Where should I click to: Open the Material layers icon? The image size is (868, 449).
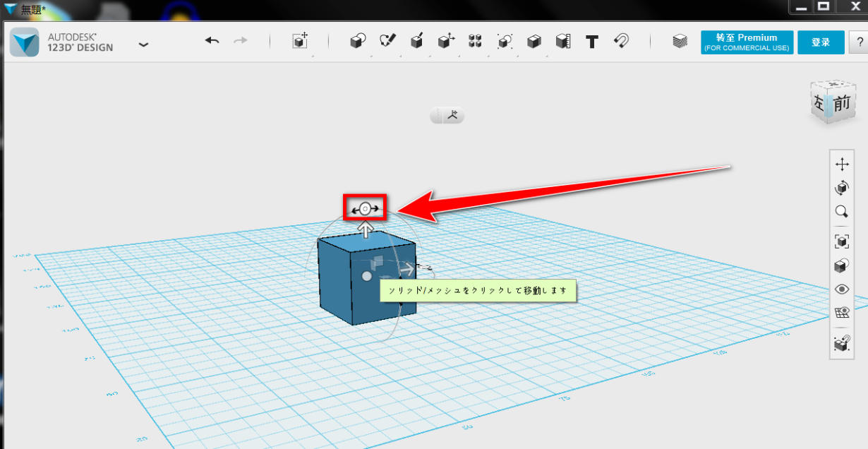pyautogui.click(x=679, y=42)
